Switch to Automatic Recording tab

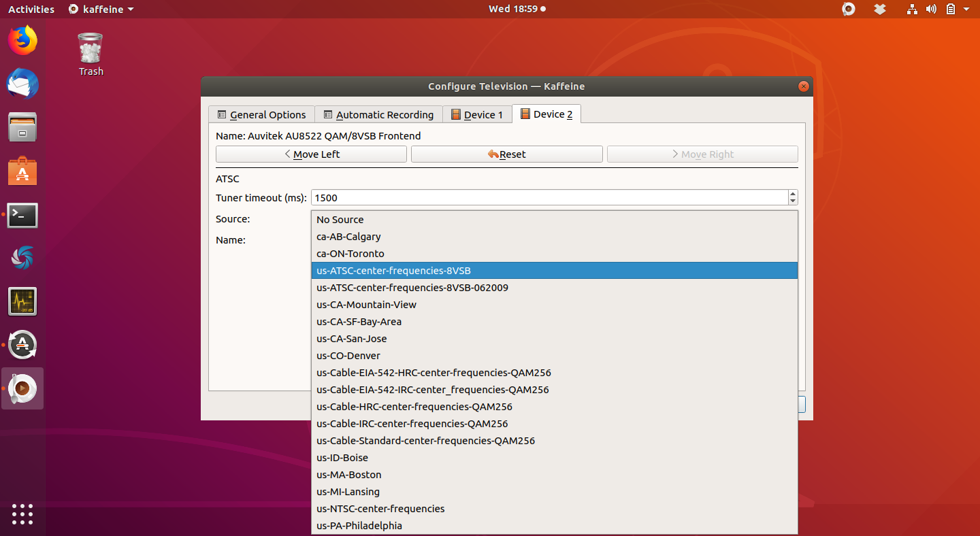pyautogui.click(x=378, y=114)
